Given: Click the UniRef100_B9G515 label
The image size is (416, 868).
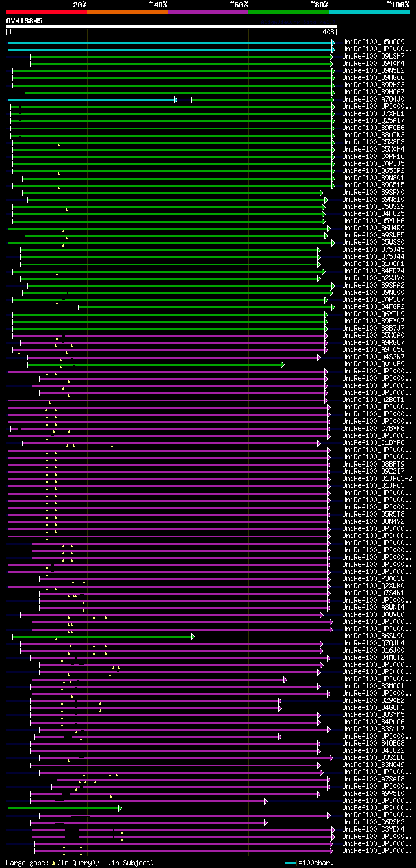Looking at the screenshot, I should tap(373, 185).
